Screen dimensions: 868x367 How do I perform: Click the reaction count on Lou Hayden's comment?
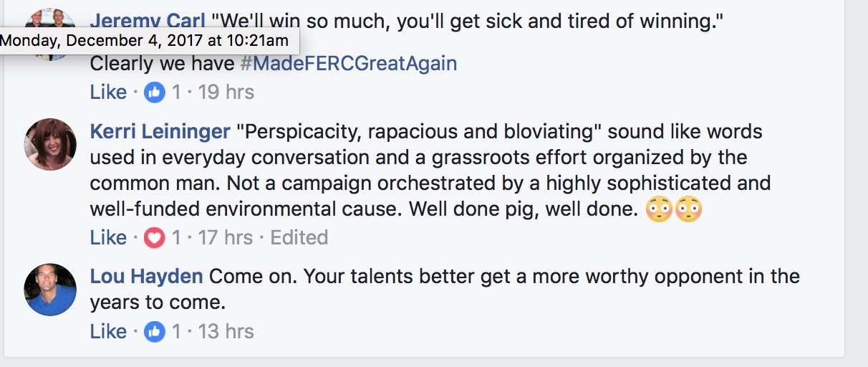[176, 331]
